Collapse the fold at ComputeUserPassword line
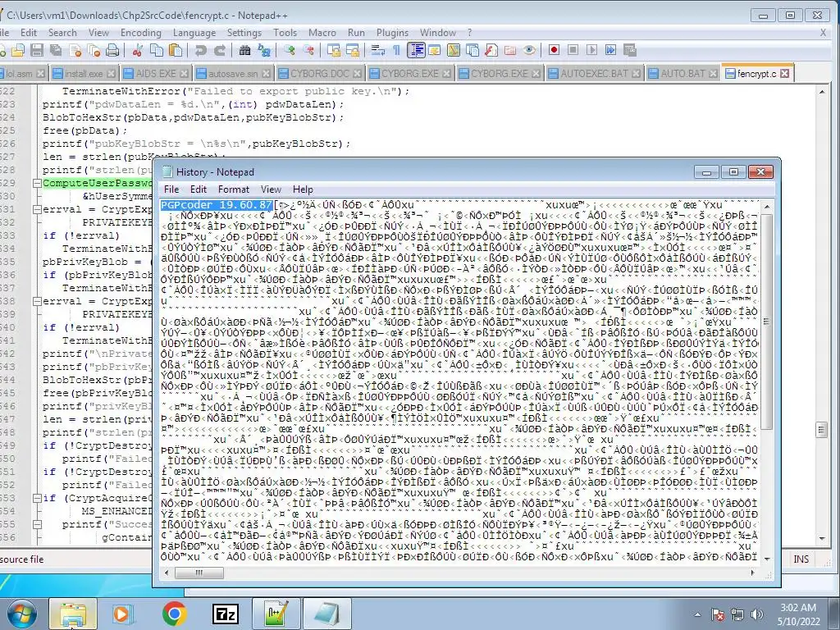 (x=37, y=183)
